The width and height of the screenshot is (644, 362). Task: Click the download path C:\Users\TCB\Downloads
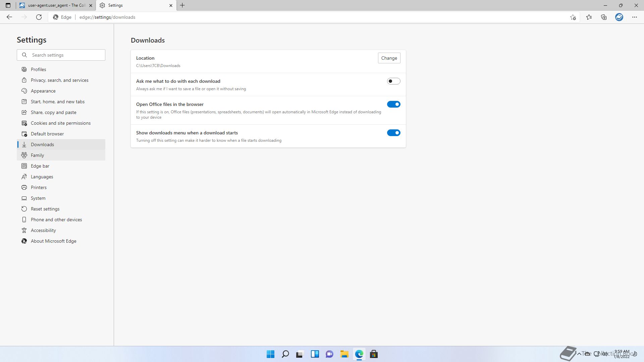point(158,66)
